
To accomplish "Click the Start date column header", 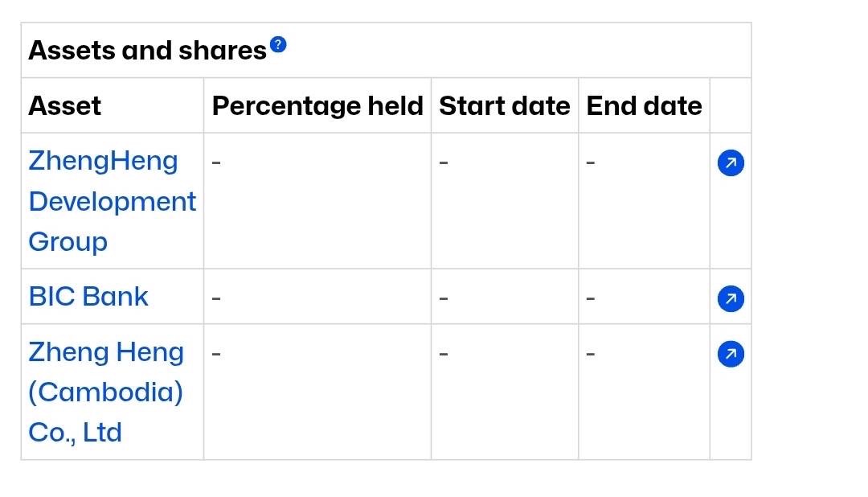I will [x=504, y=106].
